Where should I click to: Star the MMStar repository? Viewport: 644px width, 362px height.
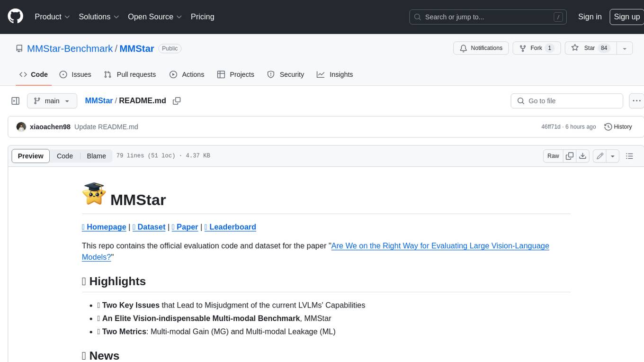coord(590,48)
